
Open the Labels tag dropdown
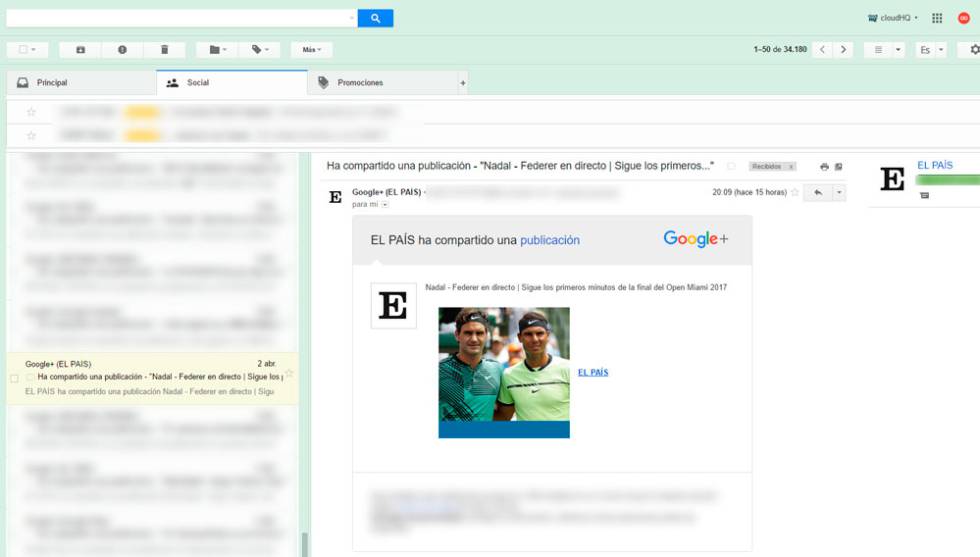tap(259, 49)
